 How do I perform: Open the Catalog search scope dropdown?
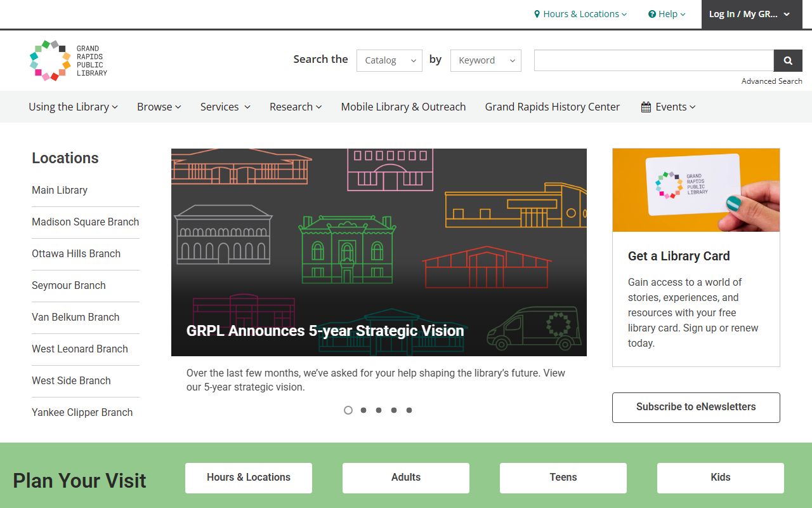(390, 60)
